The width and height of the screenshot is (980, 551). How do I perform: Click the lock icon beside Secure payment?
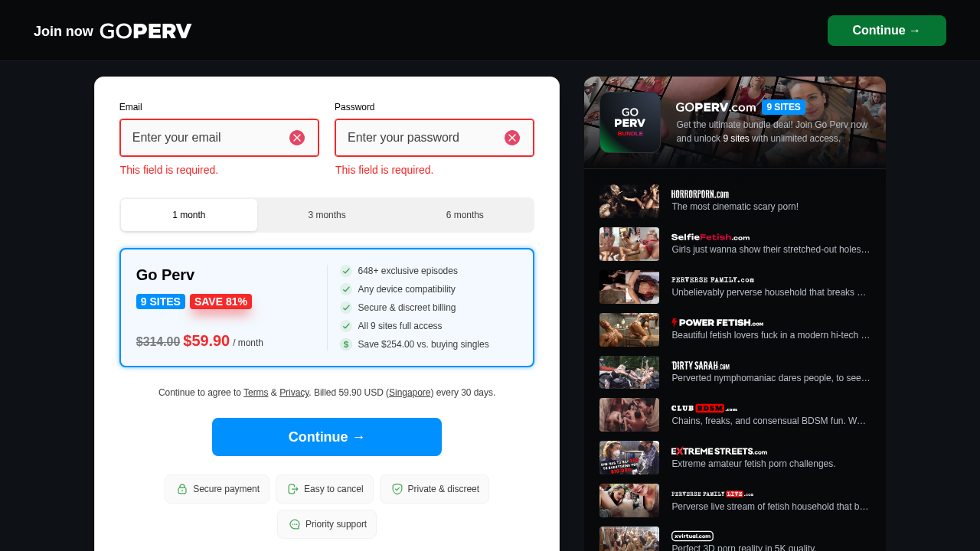tap(182, 489)
